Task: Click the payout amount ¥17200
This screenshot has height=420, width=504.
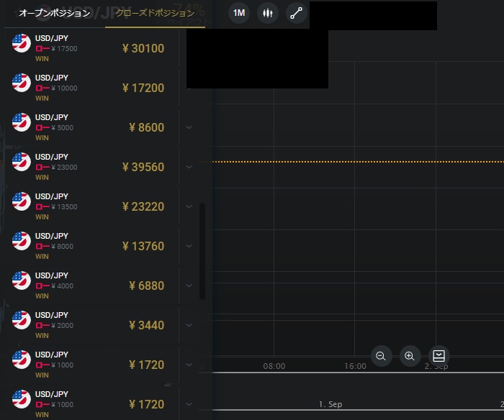Action: 143,88
